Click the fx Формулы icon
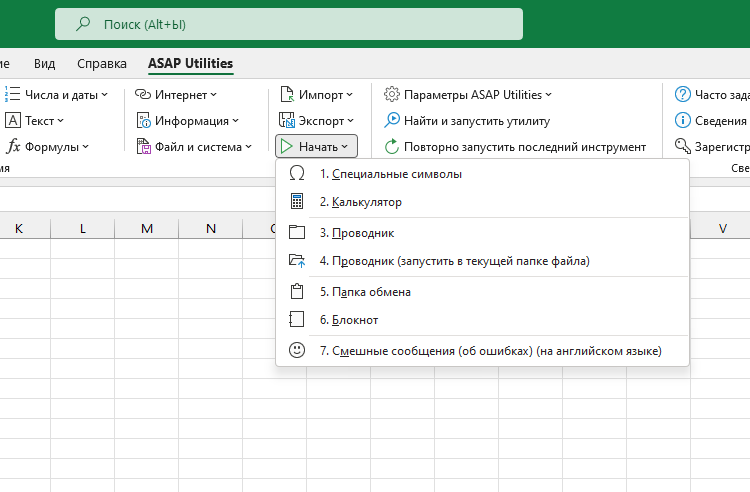 pyautogui.click(x=13, y=147)
